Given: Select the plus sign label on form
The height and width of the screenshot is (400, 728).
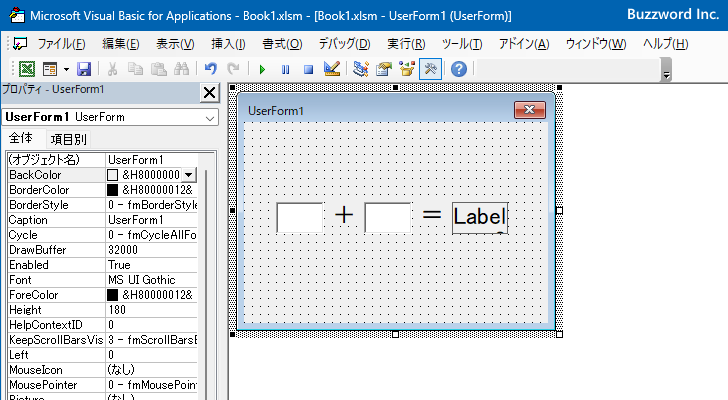Looking at the screenshot, I should 344,215.
